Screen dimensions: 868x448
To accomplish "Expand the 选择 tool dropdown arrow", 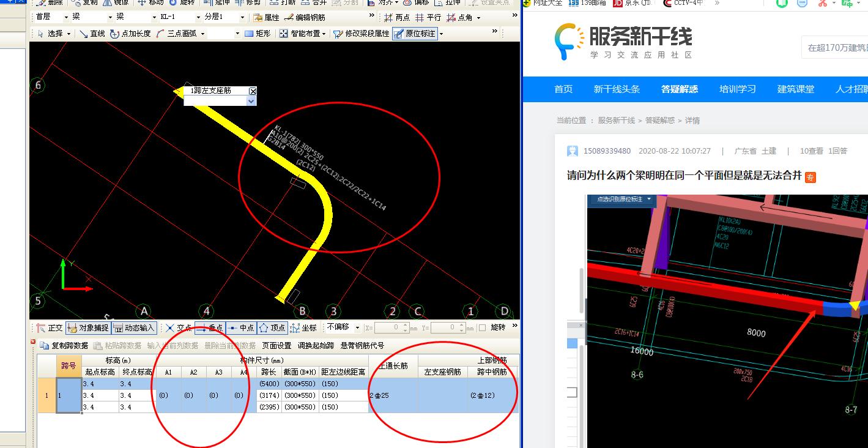I will click(69, 34).
